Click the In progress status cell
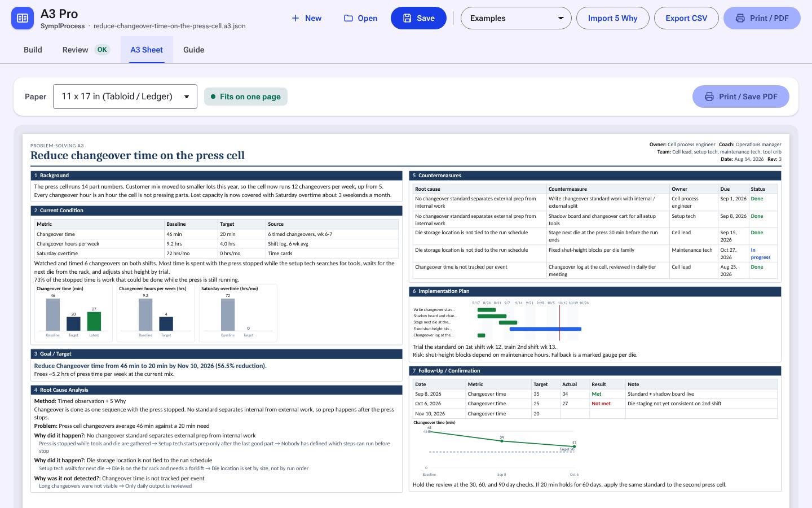Image resolution: width=812 pixels, height=508 pixels. pyautogui.click(x=763, y=253)
